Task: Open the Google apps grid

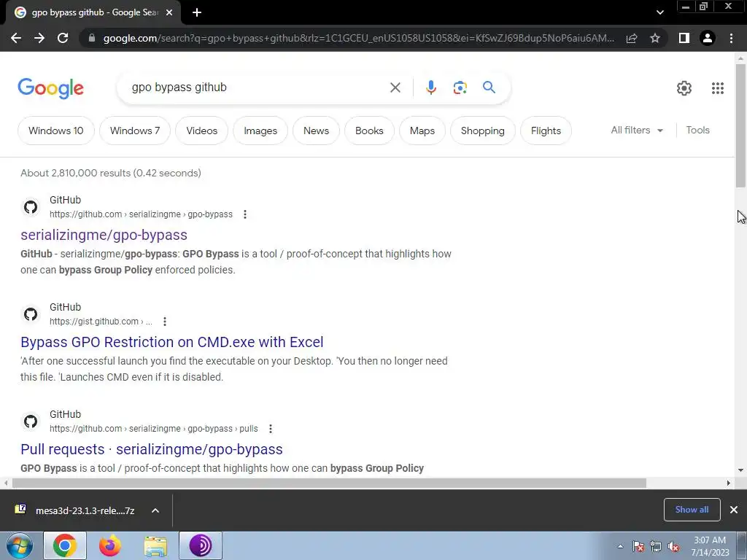Action: (x=718, y=88)
